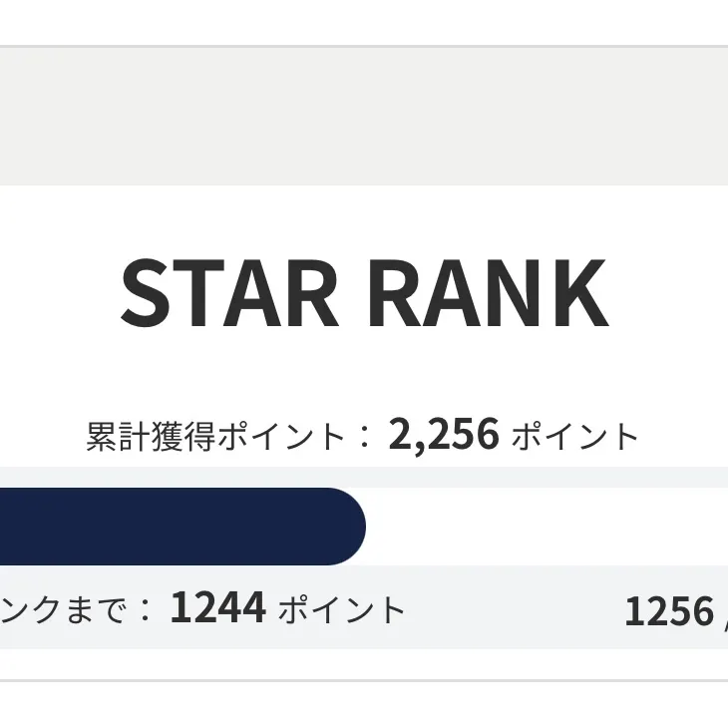Click the colon after ンクまで
The height and width of the screenshot is (728, 728).
click(x=146, y=609)
